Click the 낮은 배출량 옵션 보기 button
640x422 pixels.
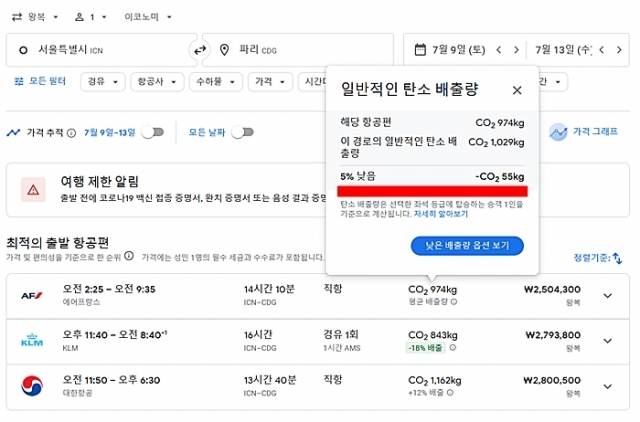[467, 246]
